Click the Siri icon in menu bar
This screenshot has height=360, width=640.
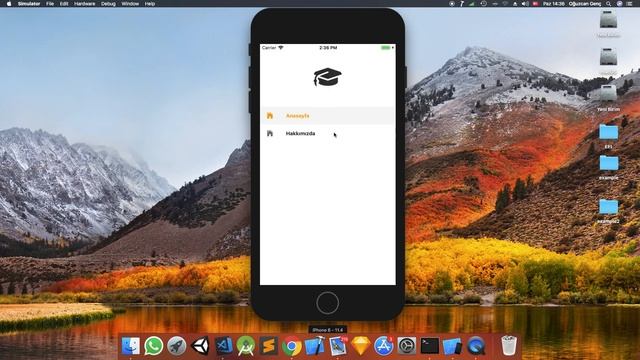coord(619,4)
